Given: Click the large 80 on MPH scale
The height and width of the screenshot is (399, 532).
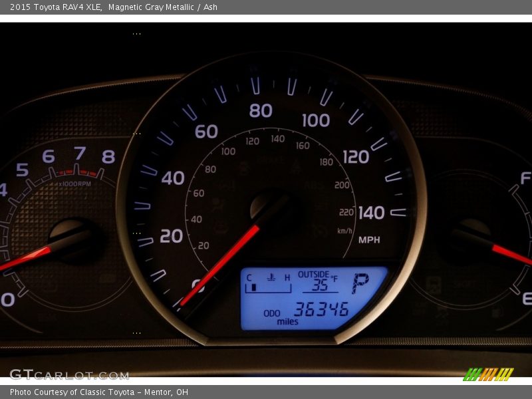Looking at the screenshot, I should click(261, 110).
